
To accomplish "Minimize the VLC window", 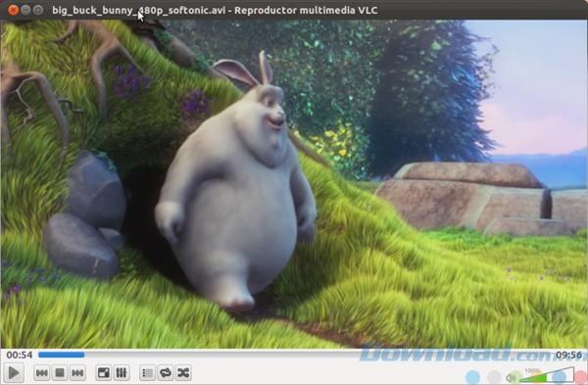I will pyautogui.click(x=25, y=10).
